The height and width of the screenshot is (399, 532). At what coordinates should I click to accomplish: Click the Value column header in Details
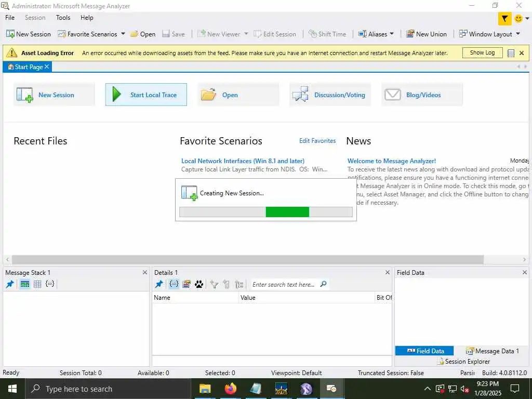tap(307, 298)
